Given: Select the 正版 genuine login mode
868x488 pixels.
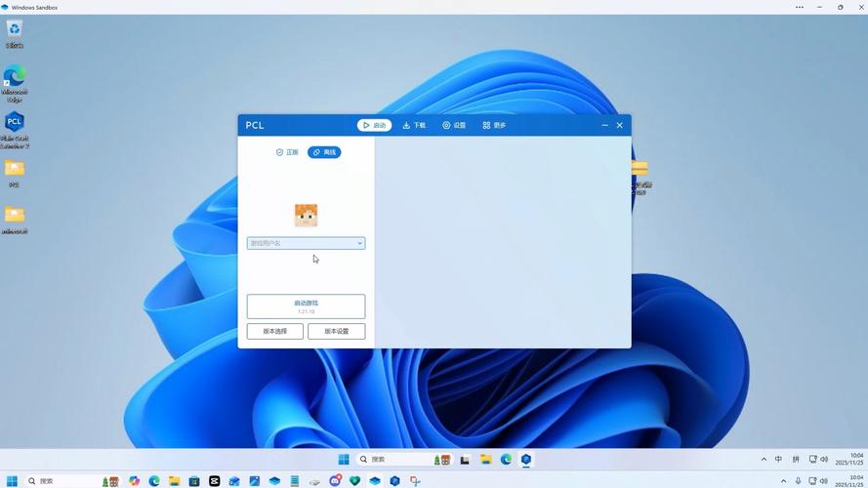Looking at the screenshot, I should pos(287,152).
